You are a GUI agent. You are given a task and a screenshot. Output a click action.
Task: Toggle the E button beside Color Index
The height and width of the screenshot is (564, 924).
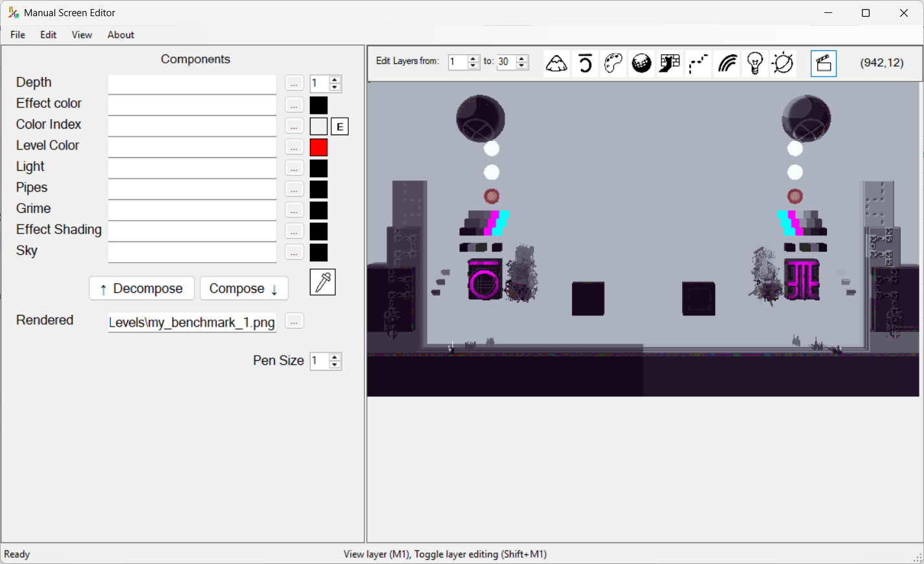coord(339,125)
